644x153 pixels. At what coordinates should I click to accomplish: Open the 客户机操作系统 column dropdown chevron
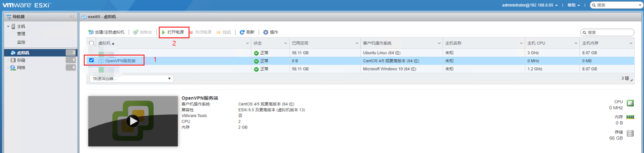click(439, 43)
